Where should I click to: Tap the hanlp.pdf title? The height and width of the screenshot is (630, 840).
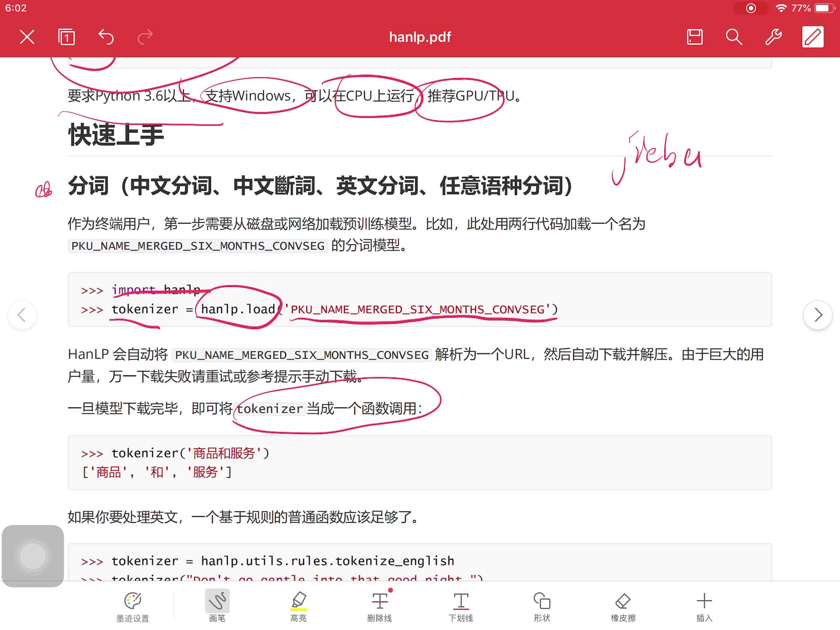pyautogui.click(x=420, y=37)
